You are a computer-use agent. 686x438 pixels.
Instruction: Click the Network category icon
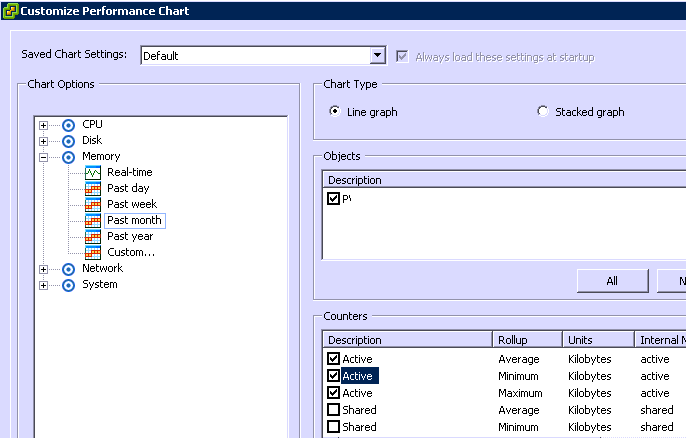(68, 269)
